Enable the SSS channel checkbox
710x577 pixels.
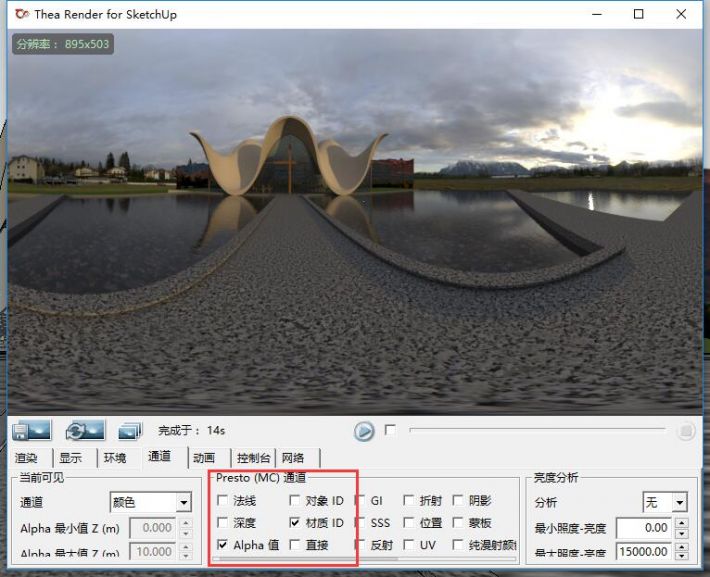tap(361, 522)
